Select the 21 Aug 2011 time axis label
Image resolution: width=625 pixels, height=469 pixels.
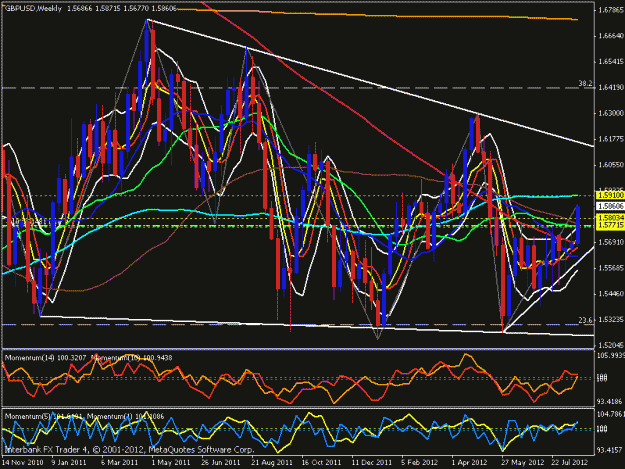pyautogui.click(x=272, y=463)
